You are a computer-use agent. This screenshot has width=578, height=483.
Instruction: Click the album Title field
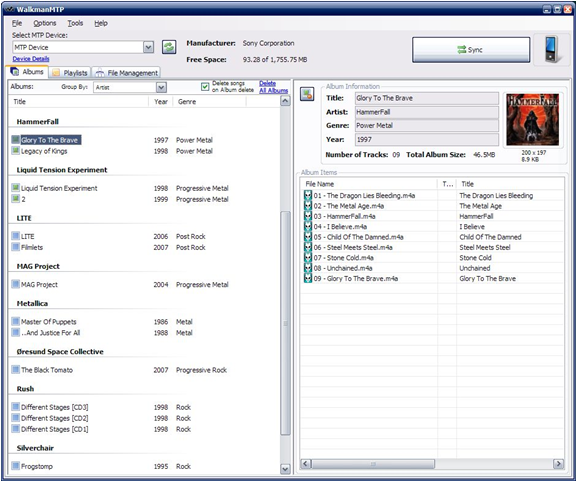[426, 98]
